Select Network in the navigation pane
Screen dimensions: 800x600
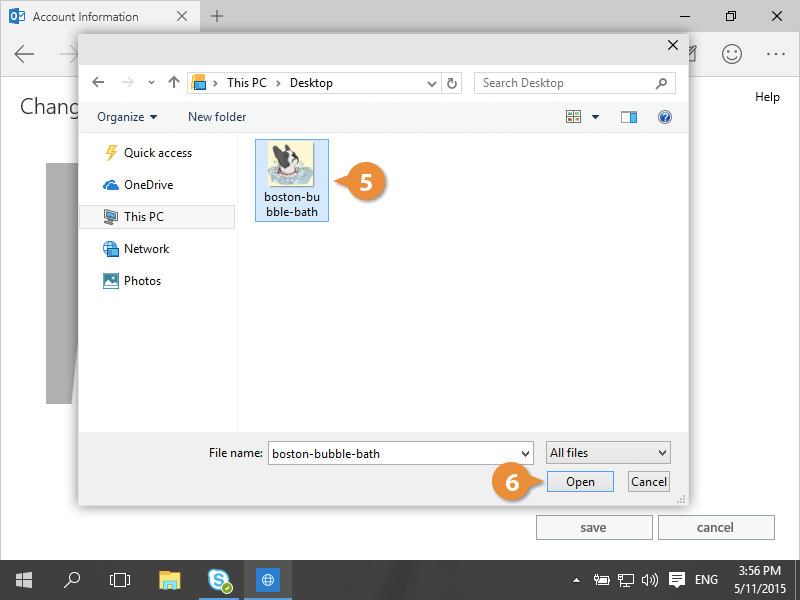(x=146, y=249)
